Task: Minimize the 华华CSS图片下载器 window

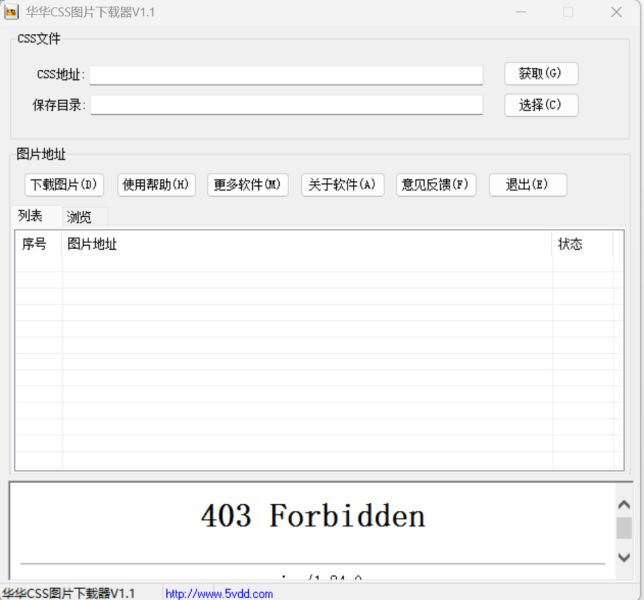Action: pyautogui.click(x=521, y=12)
